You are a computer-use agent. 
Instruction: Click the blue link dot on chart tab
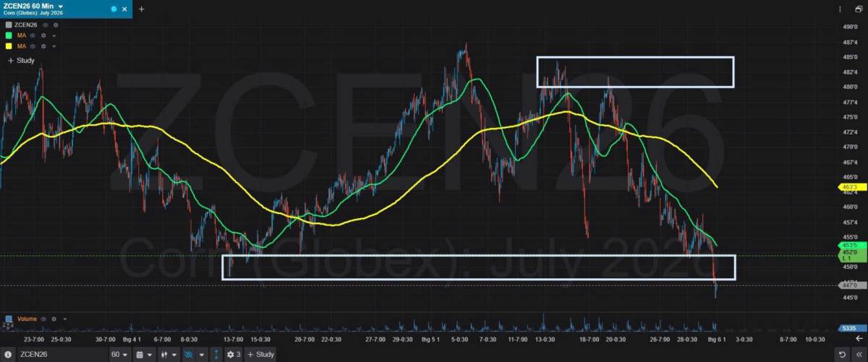(114, 9)
